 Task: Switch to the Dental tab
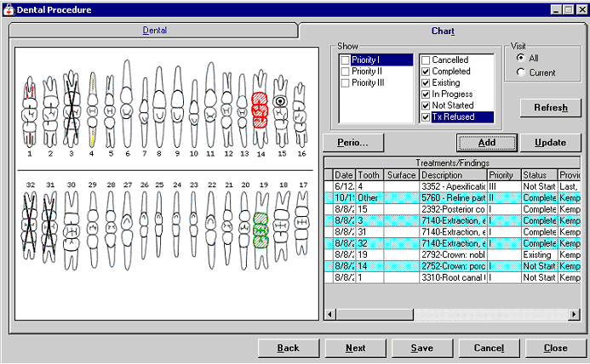[x=154, y=30]
